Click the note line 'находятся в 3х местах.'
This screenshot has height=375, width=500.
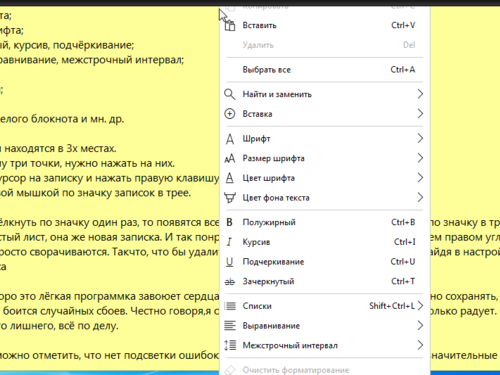60,148
